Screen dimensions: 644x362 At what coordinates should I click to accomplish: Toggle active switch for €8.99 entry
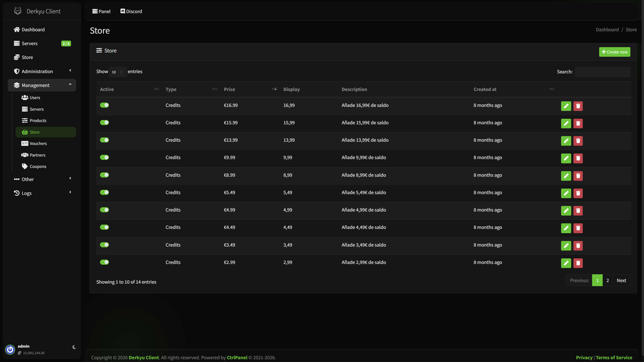coord(104,175)
